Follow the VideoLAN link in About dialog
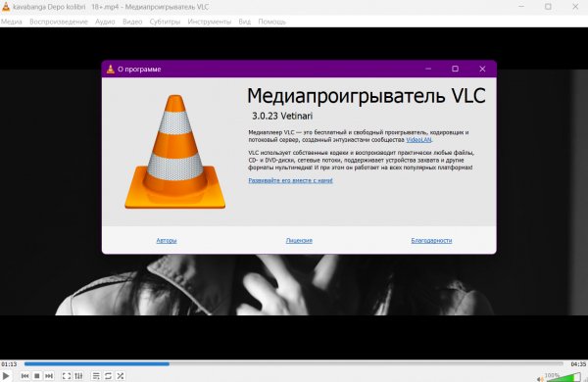The height and width of the screenshot is (382, 588). click(418, 140)
